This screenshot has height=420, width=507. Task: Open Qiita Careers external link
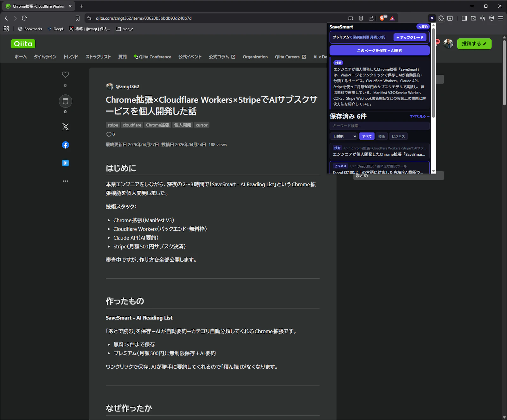tap(290, 57)
